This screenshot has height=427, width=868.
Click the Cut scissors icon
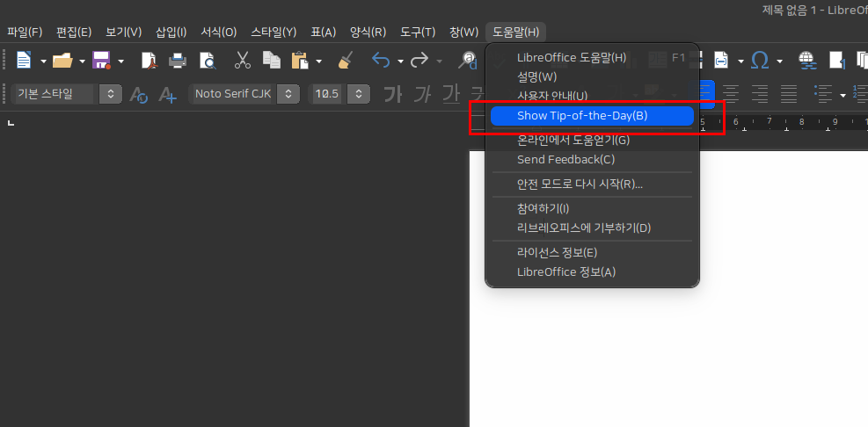[243, 61]
